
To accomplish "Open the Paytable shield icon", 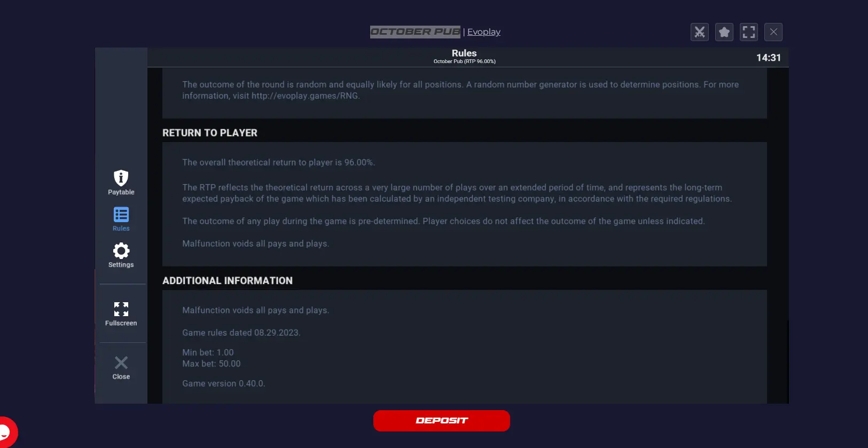I will (121, 178).
